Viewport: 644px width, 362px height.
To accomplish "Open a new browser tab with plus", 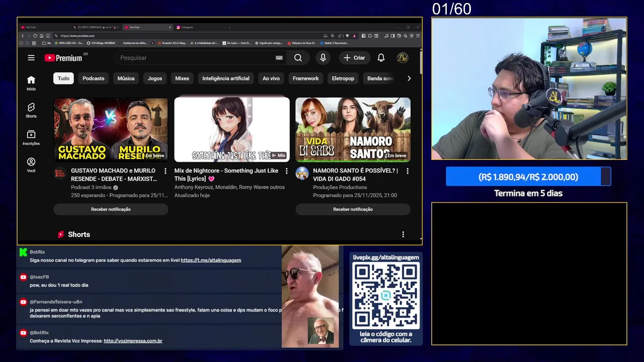I will tap(229, 27).
